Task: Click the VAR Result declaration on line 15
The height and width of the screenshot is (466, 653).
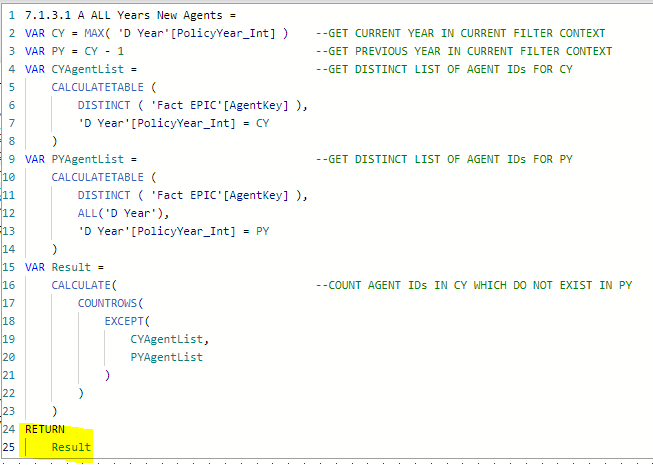Action: [65, 267]
